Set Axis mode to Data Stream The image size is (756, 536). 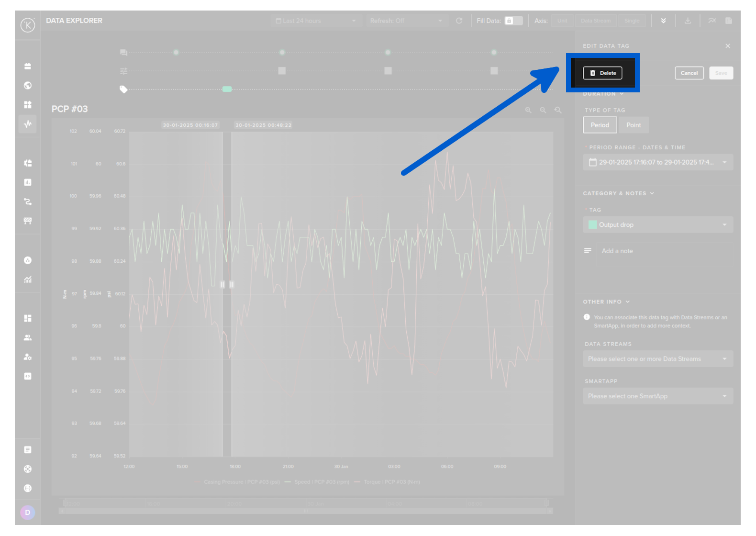coord(595,21)
